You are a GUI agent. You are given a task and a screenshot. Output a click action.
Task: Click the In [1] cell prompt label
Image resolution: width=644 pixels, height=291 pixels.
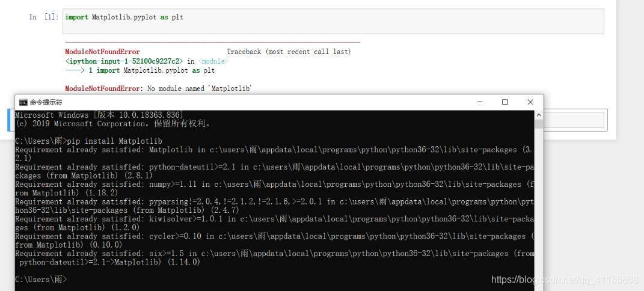click(44, 17)
